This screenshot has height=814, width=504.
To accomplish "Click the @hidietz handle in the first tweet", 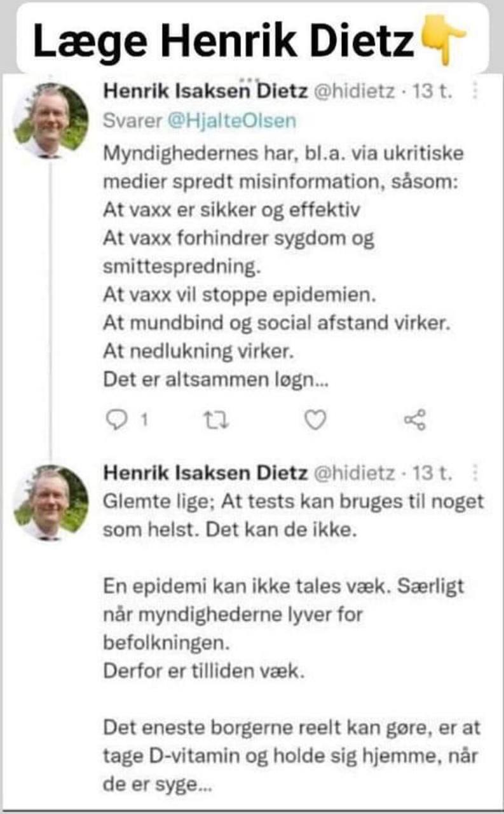I will [x=357, y=93].
